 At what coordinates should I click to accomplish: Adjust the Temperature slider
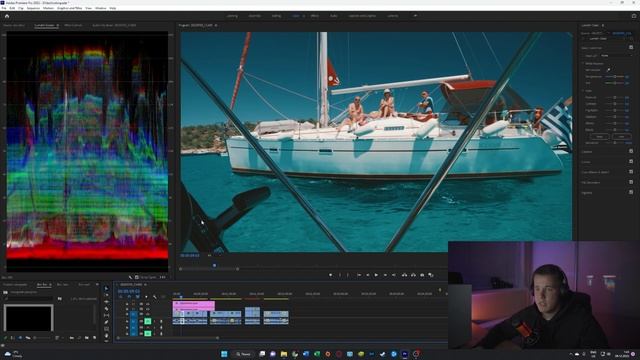pyautogui.click(x=615, y=76)
